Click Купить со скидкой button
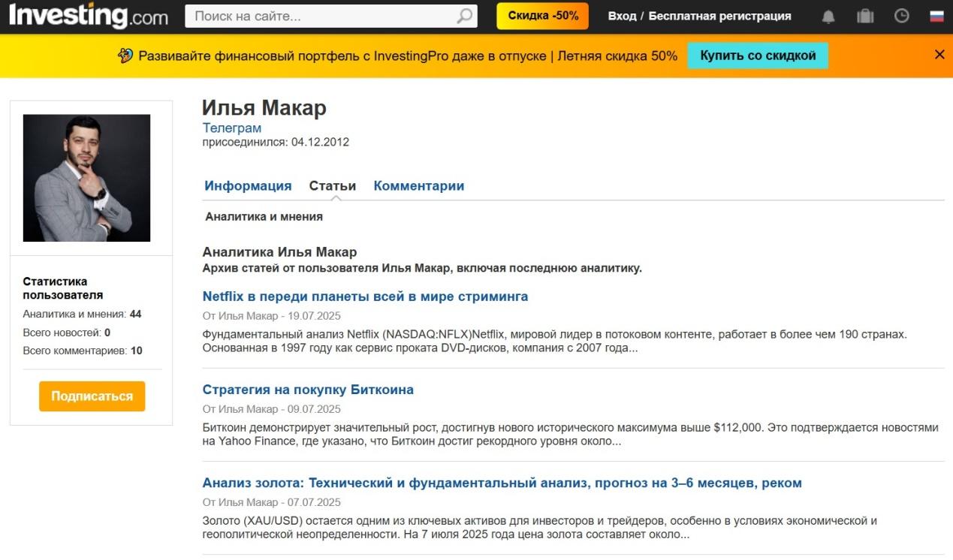 [x=757, y=56]
